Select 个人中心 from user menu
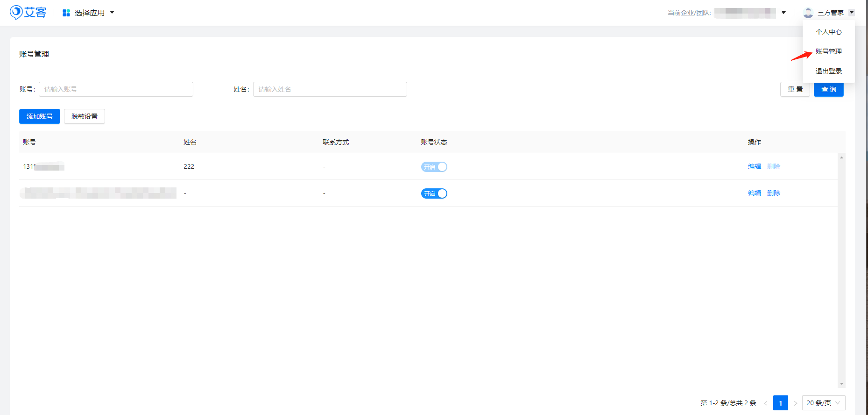Screen dimensions: 868x415 coord(828,32)
